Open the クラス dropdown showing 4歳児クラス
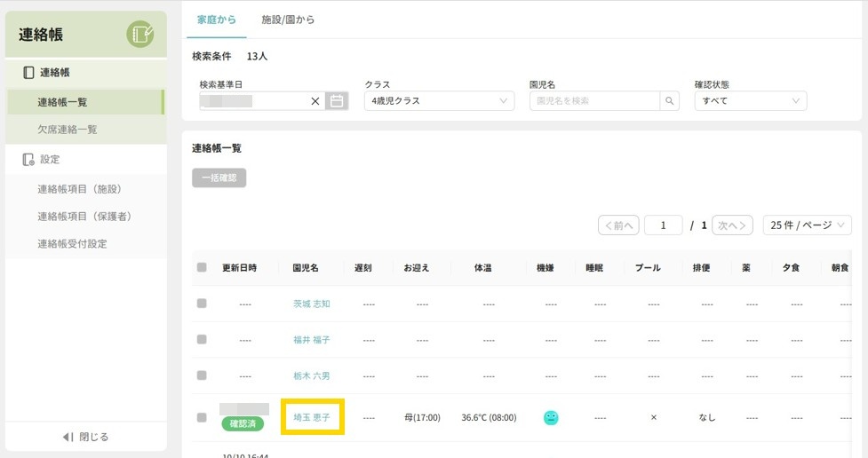The width and height of the screenshot is (868, 458). pyautogui.click(x=439, y=101)
